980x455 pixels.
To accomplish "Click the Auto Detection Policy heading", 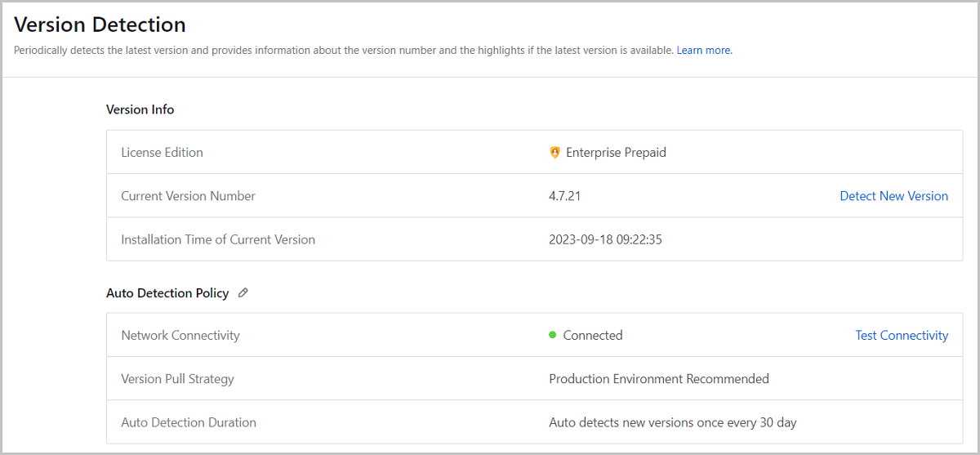I will pyautogui.click(x=167, y=293).
